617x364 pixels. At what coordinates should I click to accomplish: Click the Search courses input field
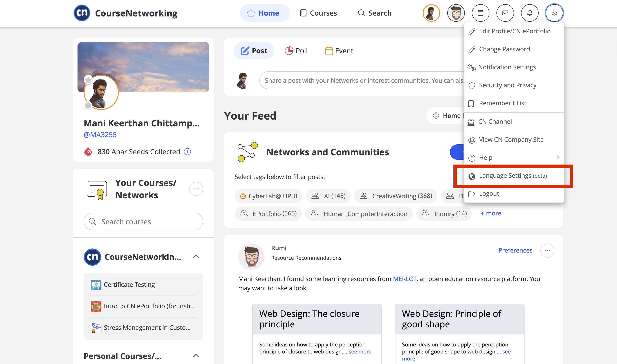click(143, 221)
